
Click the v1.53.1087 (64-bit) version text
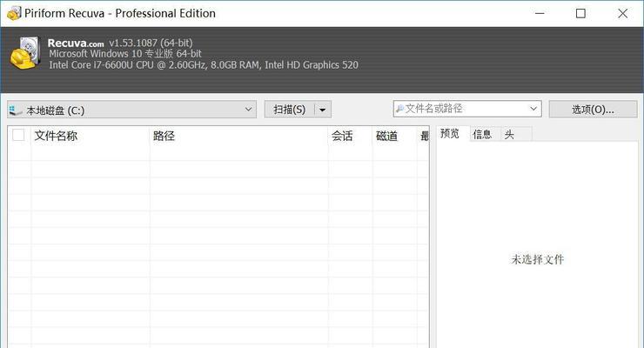tap(151, 43)
